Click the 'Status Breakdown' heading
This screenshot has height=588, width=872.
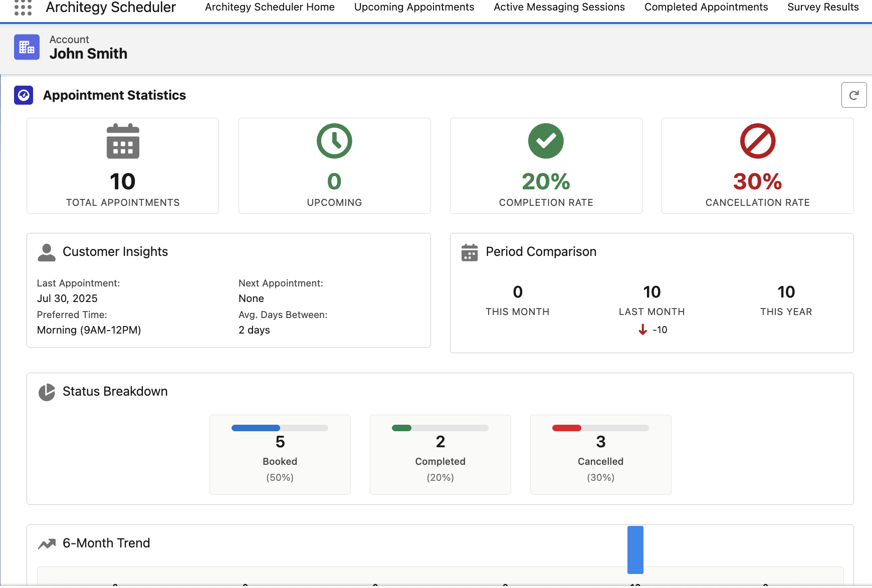point(115,391)
